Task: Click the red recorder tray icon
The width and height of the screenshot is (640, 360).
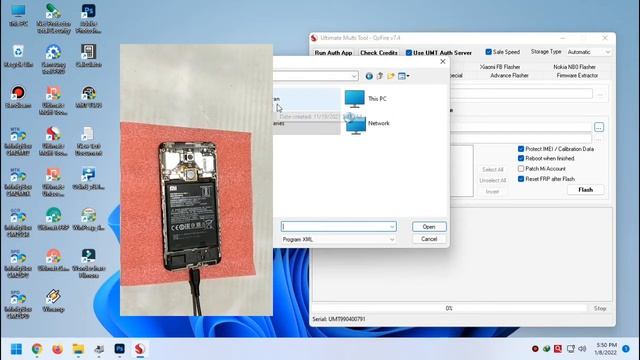Action: click(535, 349)
